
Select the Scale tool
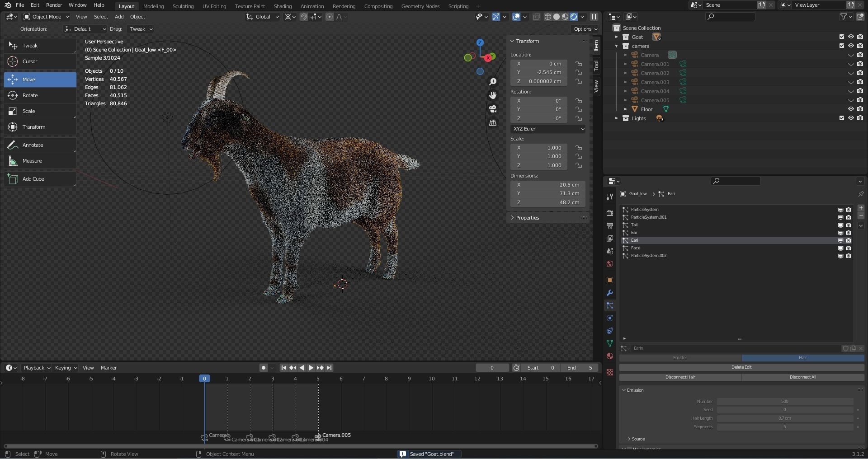(x=40, y=111)
